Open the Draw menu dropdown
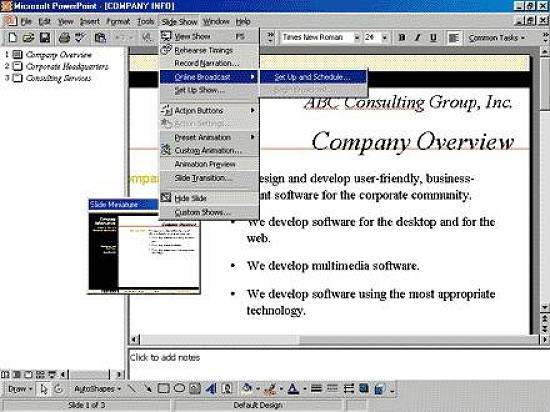 (20, 389)
